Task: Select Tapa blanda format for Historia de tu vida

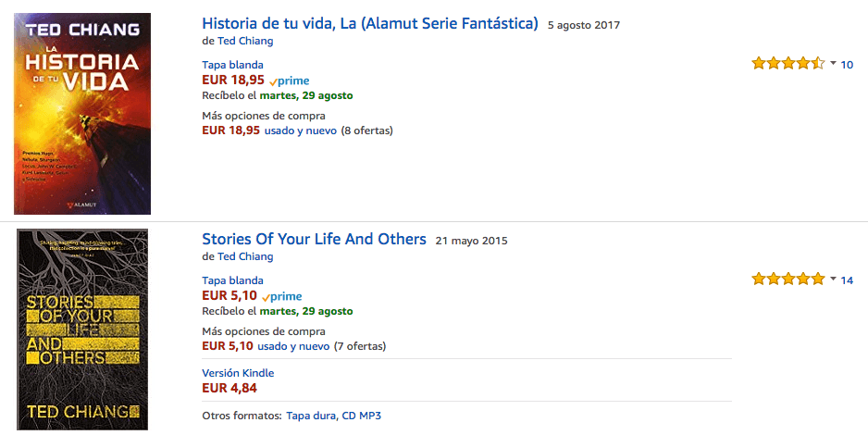Action: coord(232,65)
